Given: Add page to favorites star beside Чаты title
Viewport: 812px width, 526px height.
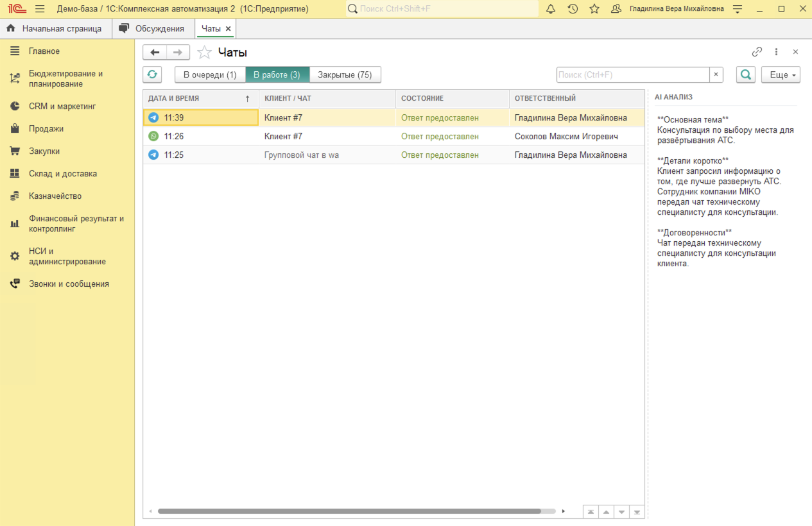Looking at the screenshot, I should 204,53.
